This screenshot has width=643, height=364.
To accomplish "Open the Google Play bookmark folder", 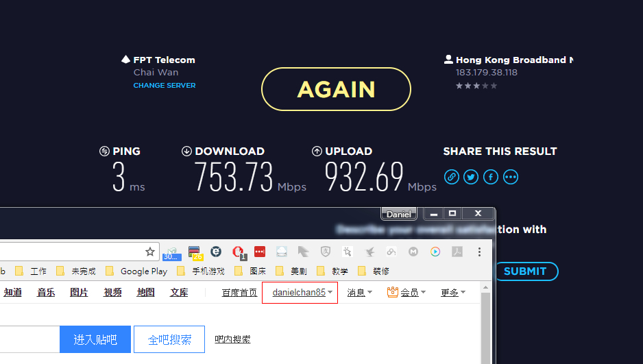I will tap(136, 271).
